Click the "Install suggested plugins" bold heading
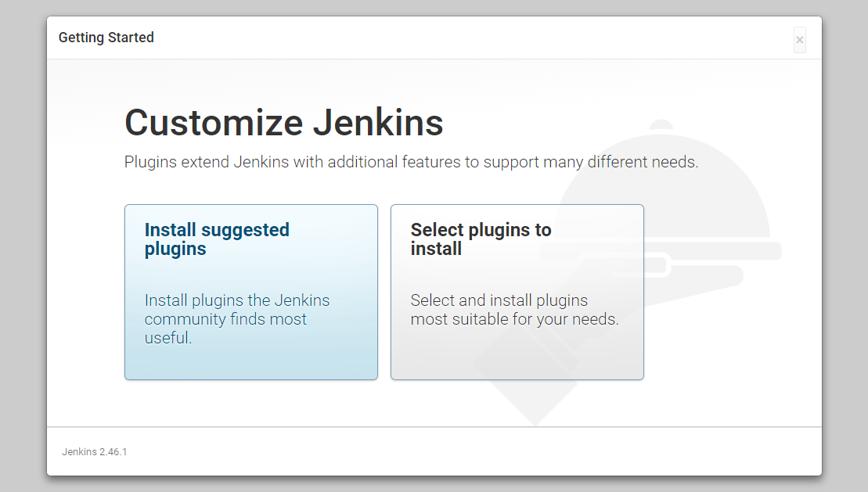The height and width of the screenshot is (492, 868). point(217,239)
